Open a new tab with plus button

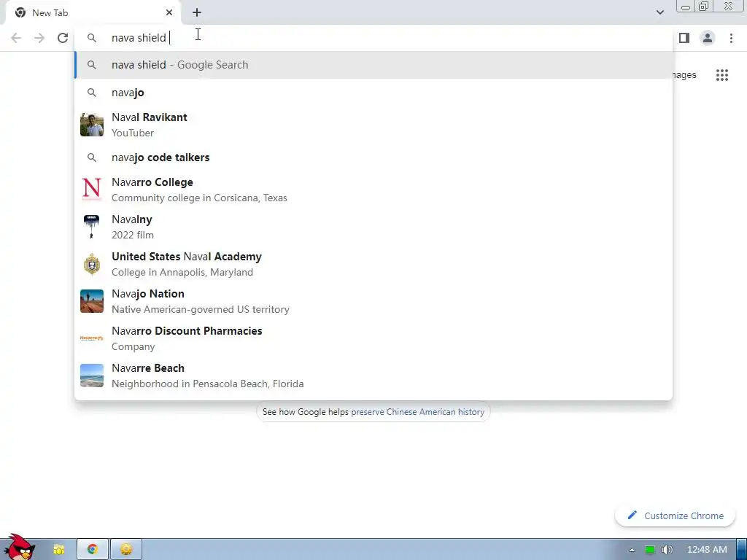pyautogui.click(x=197, y=12)
